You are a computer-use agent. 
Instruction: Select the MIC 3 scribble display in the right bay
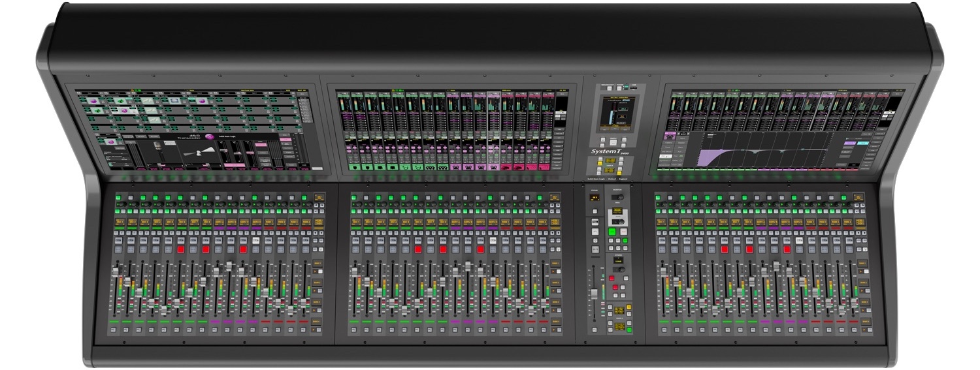tap(685, 222)
